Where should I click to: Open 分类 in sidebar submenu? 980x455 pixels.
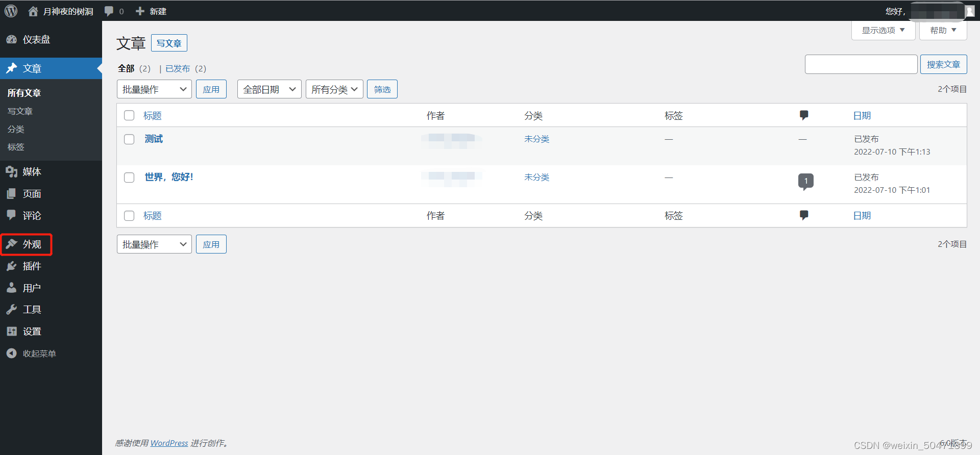tap(16, 129)
